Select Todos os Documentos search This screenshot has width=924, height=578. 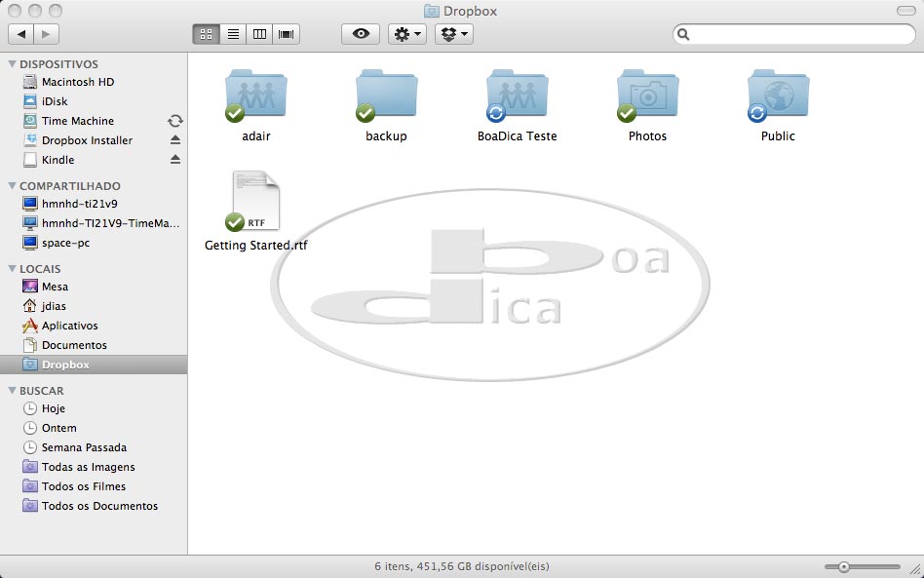(94, 506)
